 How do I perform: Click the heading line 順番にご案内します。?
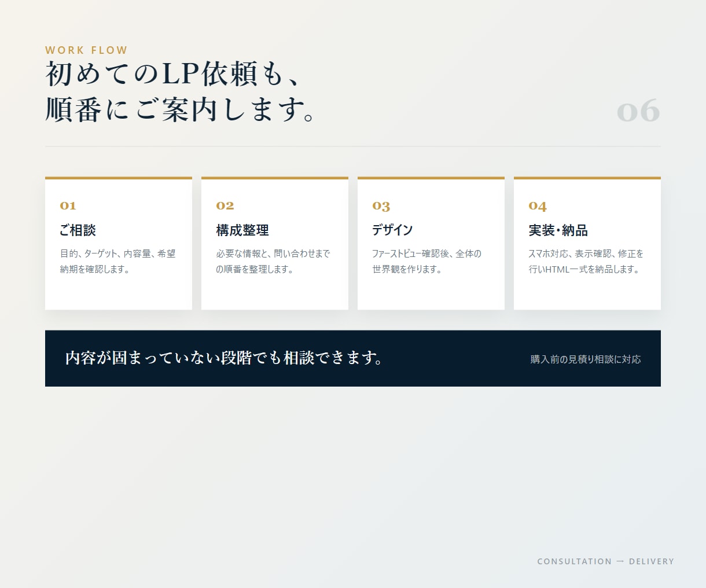181,110
